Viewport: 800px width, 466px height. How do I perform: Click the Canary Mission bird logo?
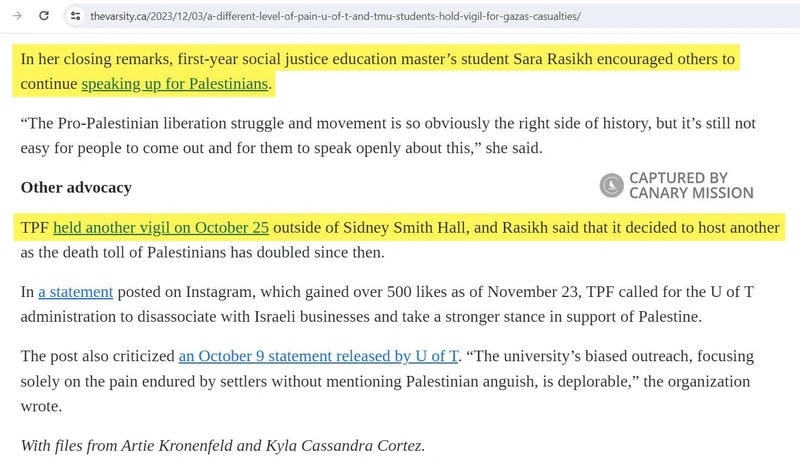pyautogui.click(x=611, y=185)
